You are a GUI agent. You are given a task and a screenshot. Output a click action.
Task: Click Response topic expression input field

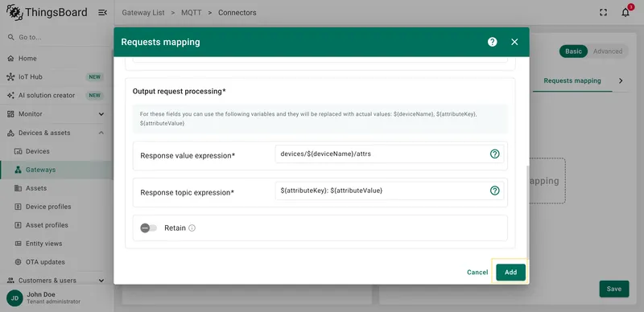[390, 191]
